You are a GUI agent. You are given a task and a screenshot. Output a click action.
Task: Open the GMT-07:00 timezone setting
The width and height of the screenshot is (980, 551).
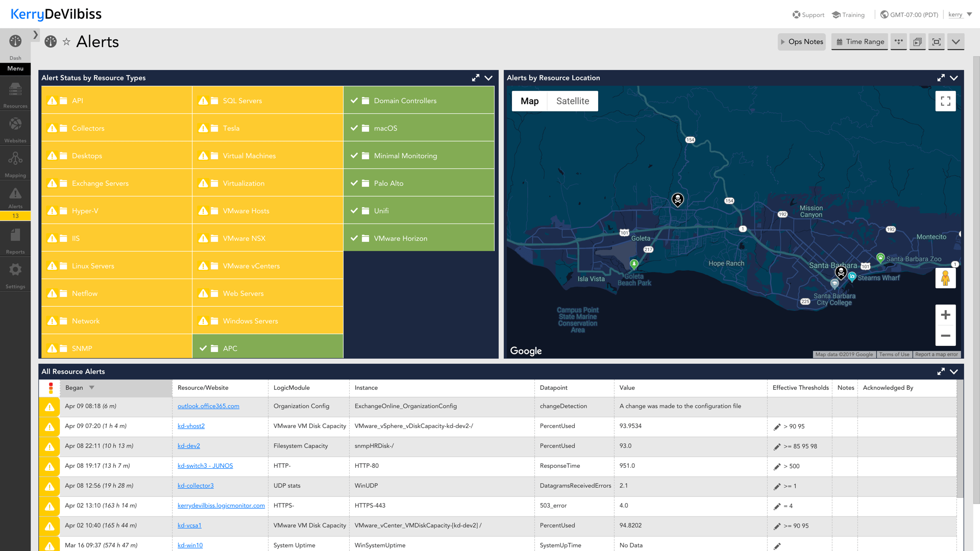click(x=909, y=15)
